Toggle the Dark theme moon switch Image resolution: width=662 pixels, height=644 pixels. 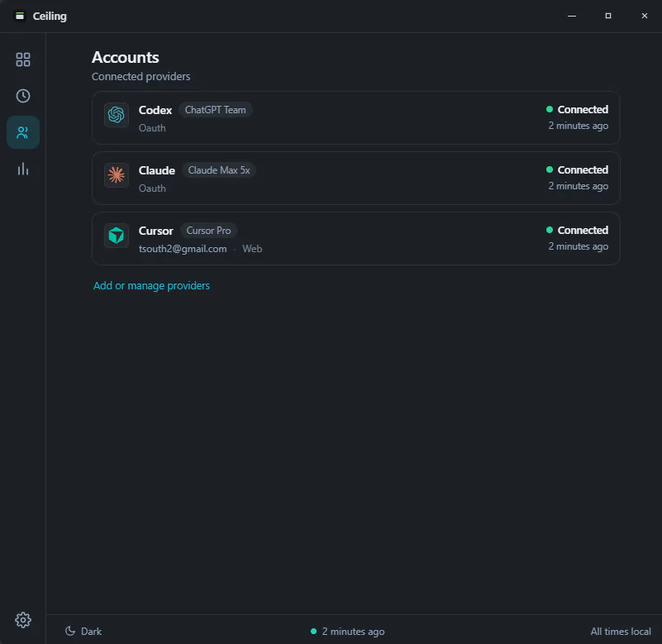pyautogui.click(x=83, y=632)
